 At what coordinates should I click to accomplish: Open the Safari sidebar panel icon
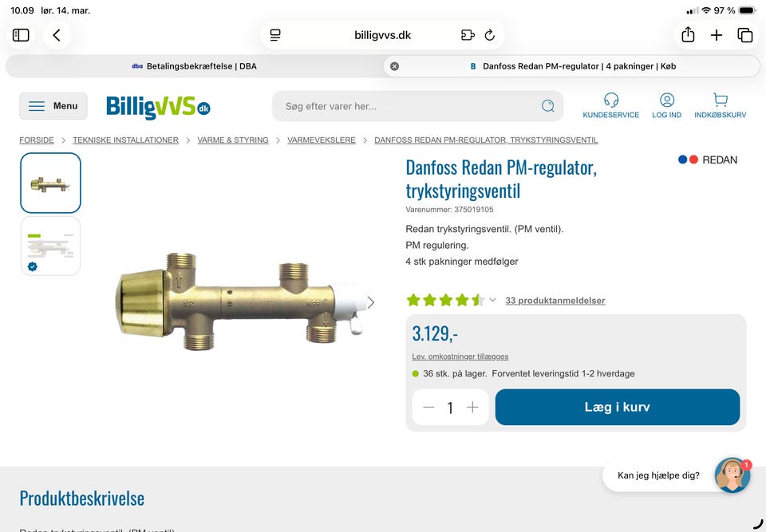[x=21, y=35]
